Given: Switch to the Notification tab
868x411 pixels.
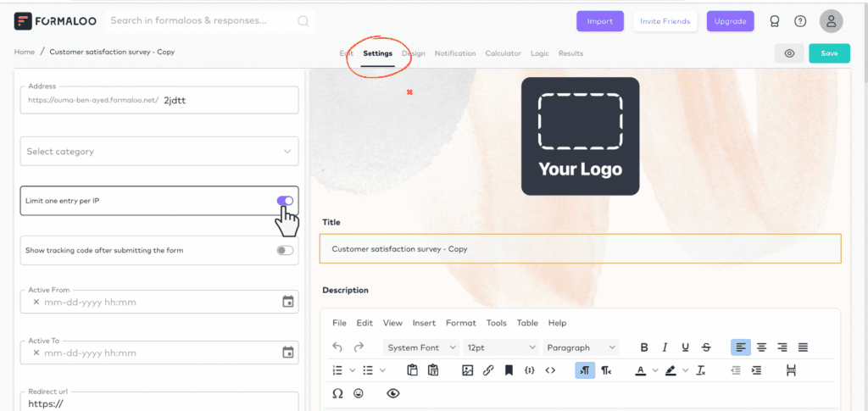Looking at the screenshot, I should 455,53.
